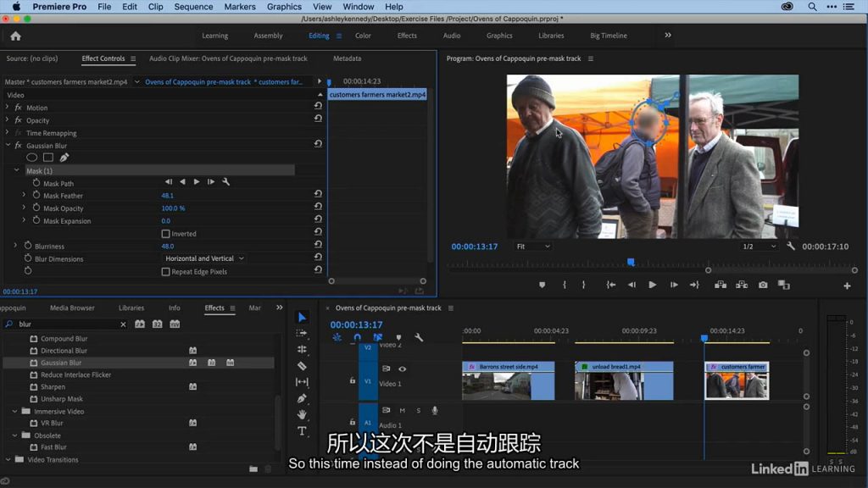
Task: Edit the Mask Feather value 48.1
Action: [167, 196]
